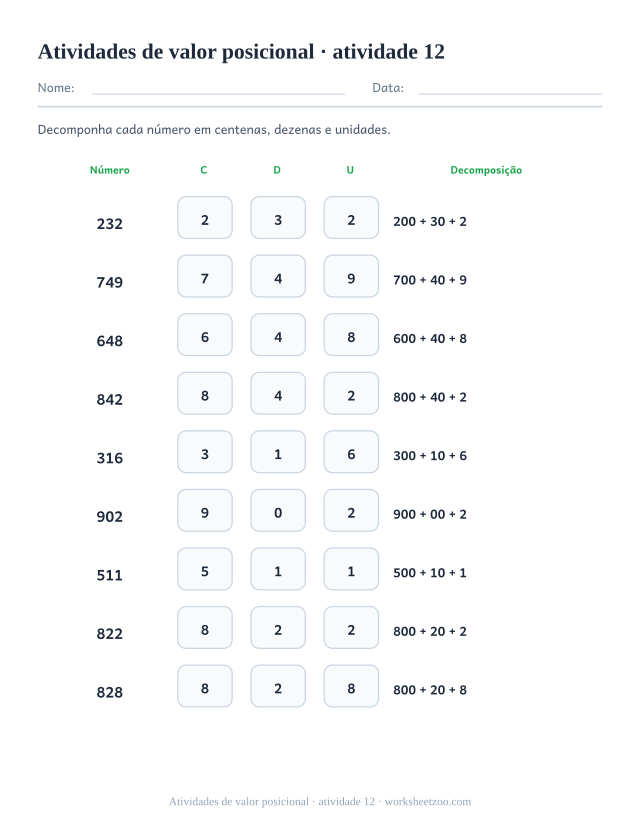This screenshot has width=640, height=829.
Task: Click the D column header
Action: tap(277, 170)
